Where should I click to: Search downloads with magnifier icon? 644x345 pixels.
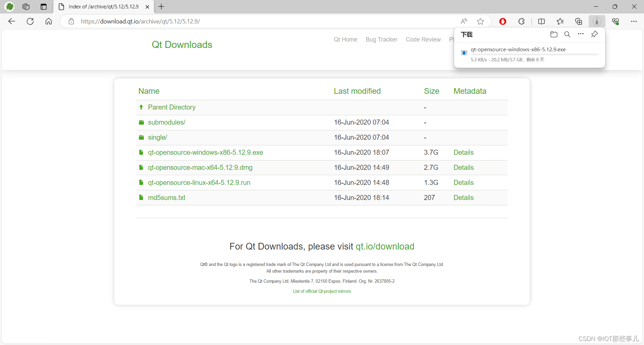point(567,34)
